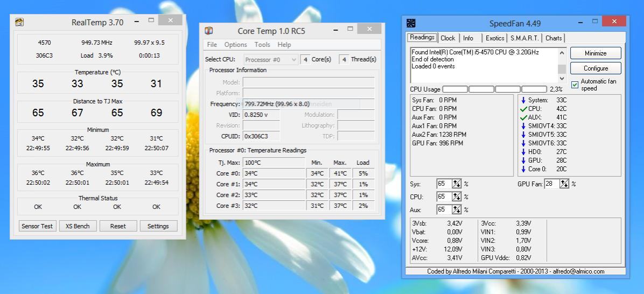
Task: Click the Load 3.9% text in RealTemp
Action: [97, 55]
